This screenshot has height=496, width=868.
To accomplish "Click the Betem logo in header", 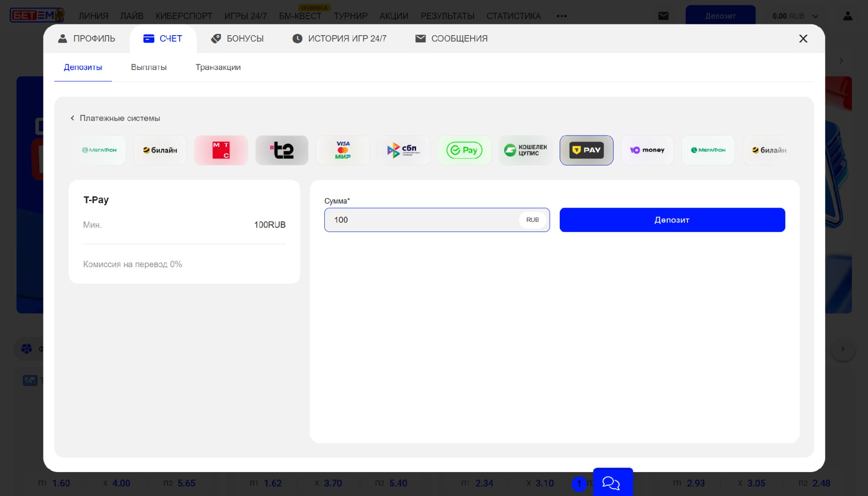I will point(37,16).
